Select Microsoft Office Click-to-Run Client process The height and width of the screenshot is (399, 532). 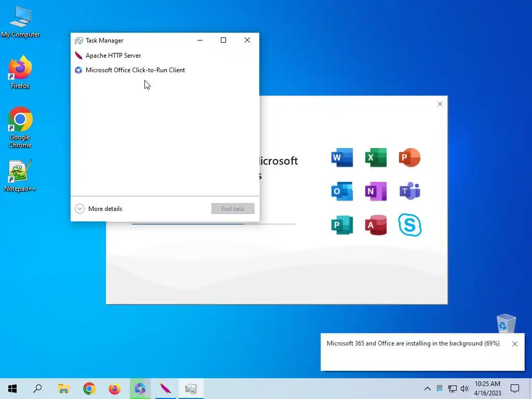click(165, 70)
